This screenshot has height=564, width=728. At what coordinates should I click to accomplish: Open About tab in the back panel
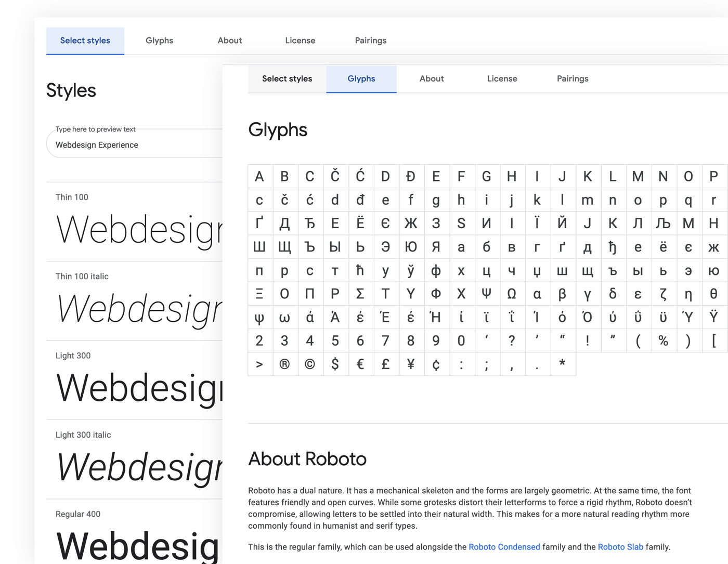click(230, 41)
